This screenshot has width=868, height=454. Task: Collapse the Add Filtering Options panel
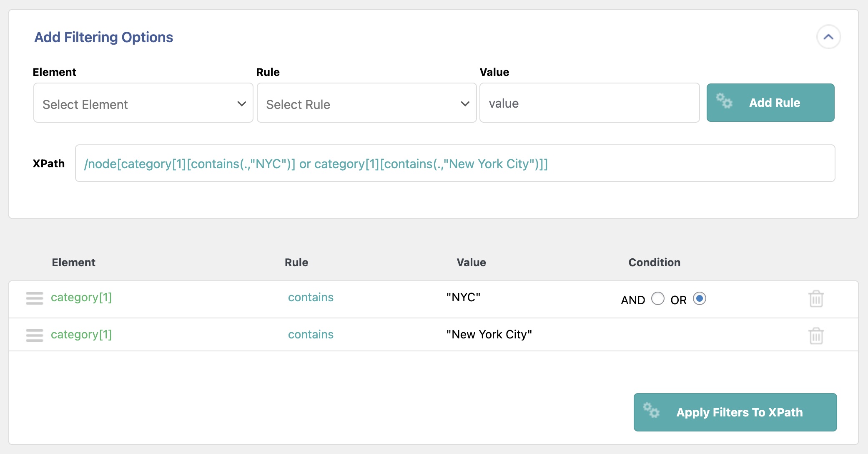[x=828, y=37]
